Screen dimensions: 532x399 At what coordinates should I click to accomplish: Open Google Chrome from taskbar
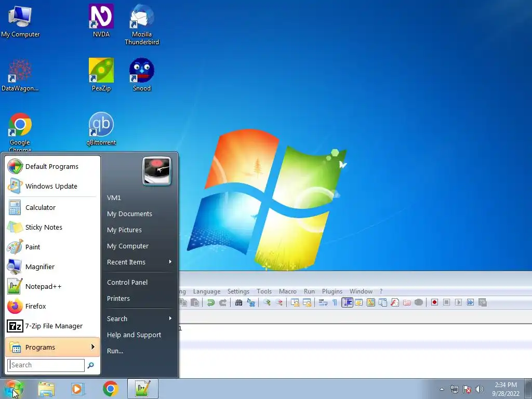[x=110, y=389]
